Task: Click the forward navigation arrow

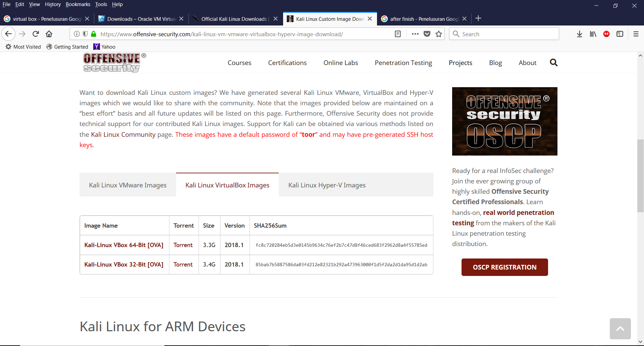Action: (x=22, y=34)
